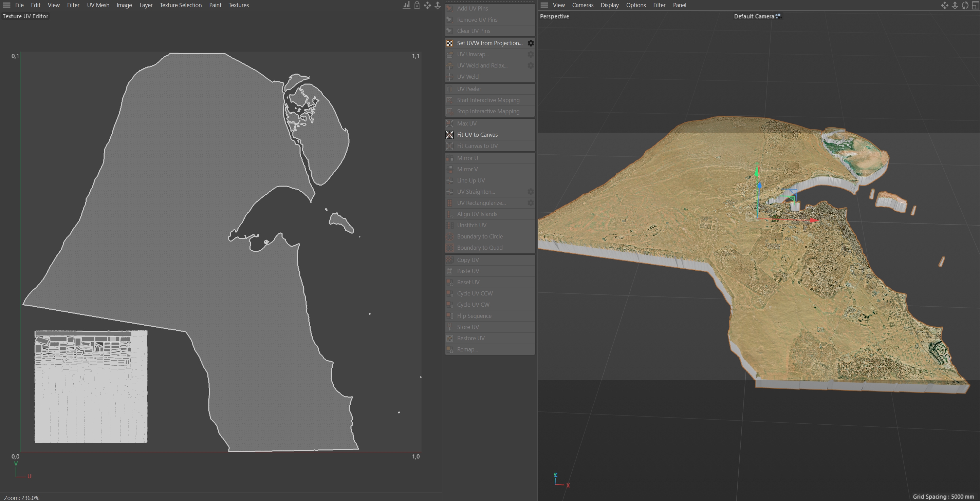Click the small gridded UV island thumbnail
The height and width of the screenshot is (501, 980).
91,387
